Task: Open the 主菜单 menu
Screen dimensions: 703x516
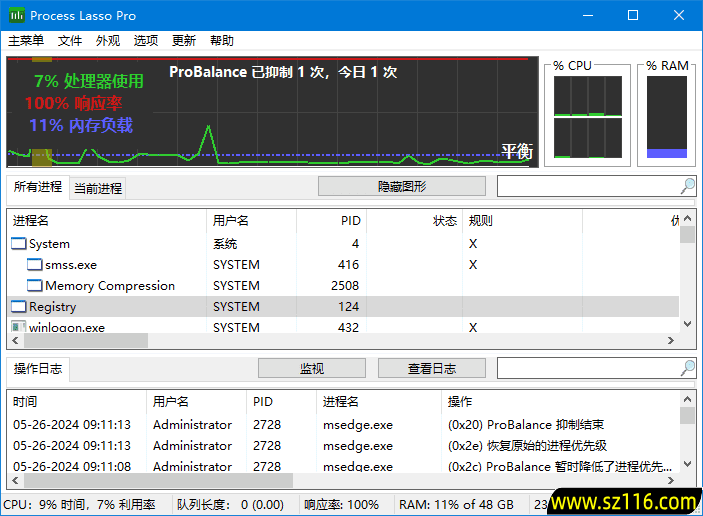Action: pos(26,41)
